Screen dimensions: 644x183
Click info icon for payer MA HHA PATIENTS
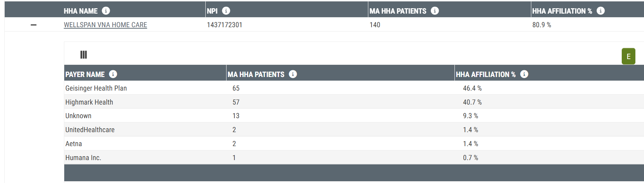pos(293,74)
